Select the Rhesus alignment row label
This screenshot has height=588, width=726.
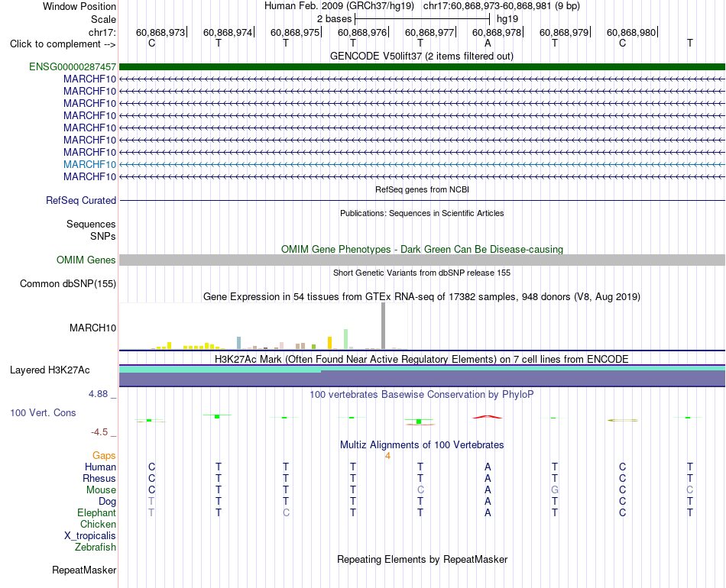click(x=99, y=478)
